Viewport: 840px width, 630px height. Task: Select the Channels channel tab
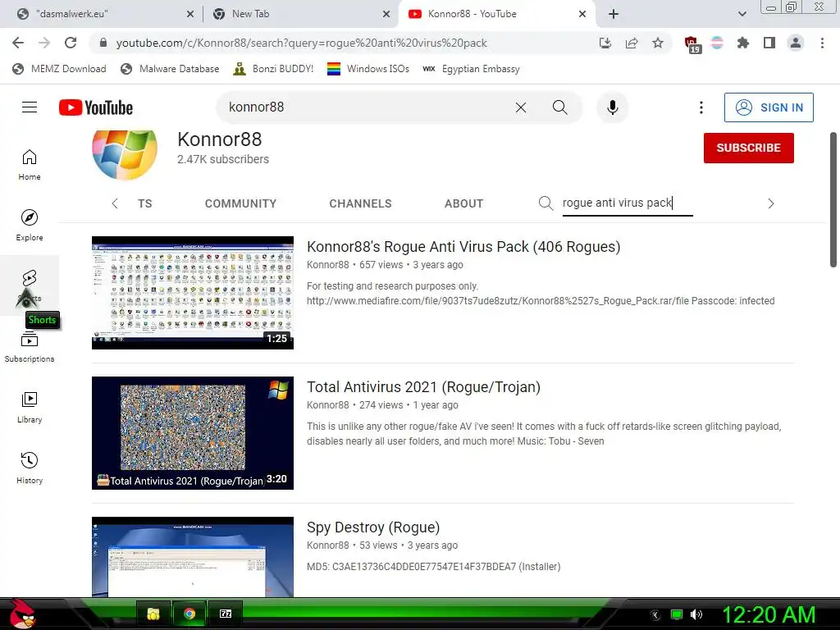click(x=361, y=203)
